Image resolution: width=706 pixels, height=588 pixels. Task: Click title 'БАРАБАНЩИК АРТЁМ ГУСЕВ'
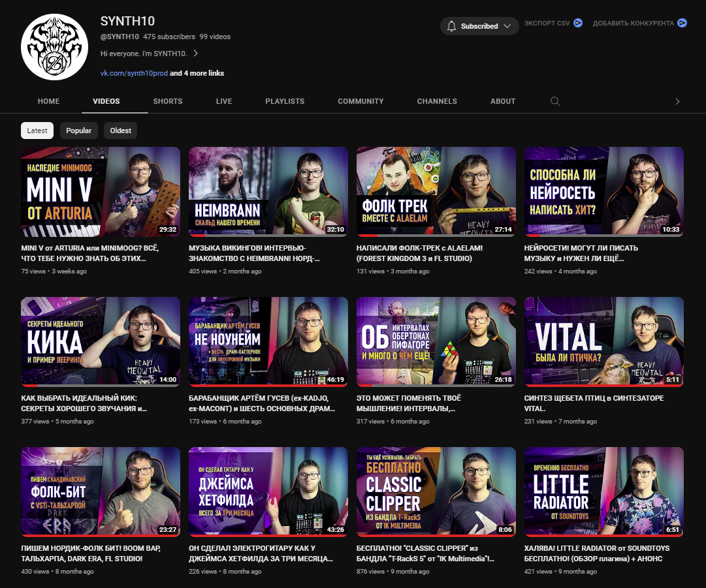(x=262, y=403)
